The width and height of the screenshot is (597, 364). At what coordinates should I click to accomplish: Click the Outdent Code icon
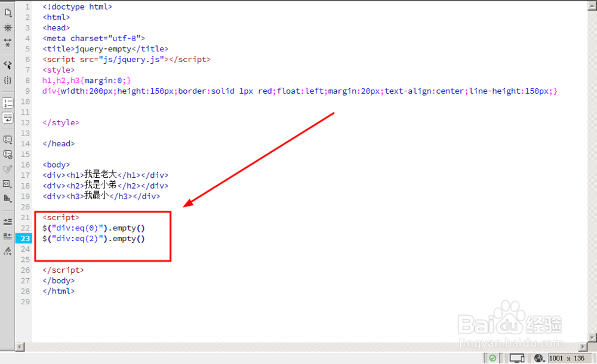[x=8, y=236]
